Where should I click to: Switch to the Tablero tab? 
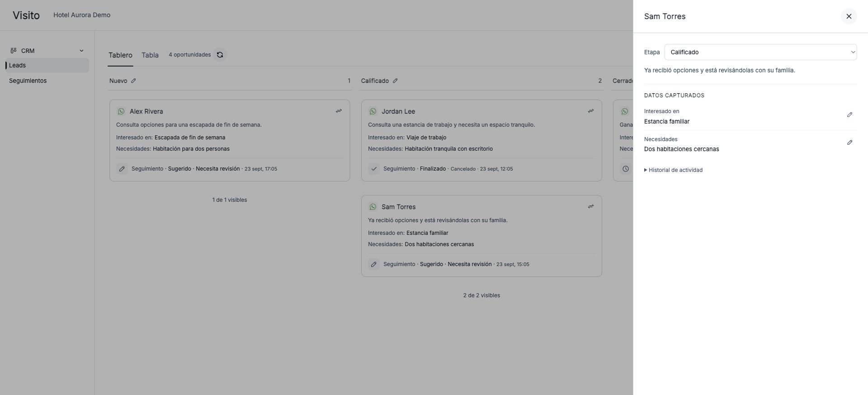[x=120, y=55]
